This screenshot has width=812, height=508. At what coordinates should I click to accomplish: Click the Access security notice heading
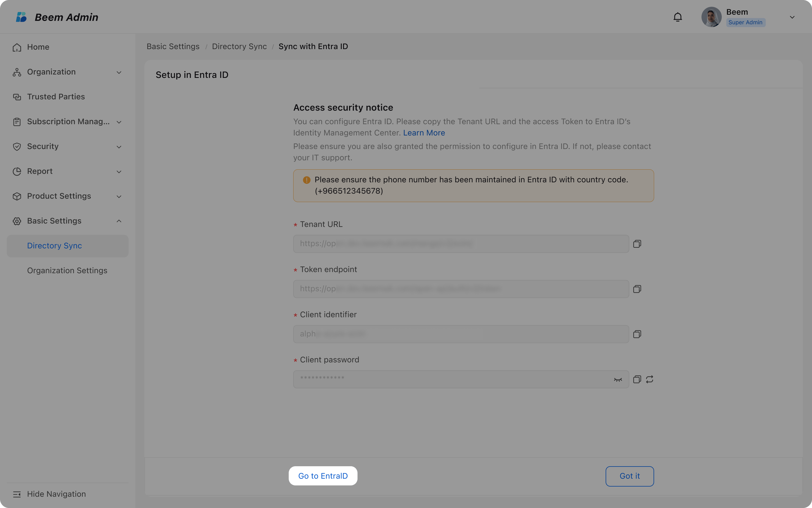pyautogui.click(x=343, y=108)
